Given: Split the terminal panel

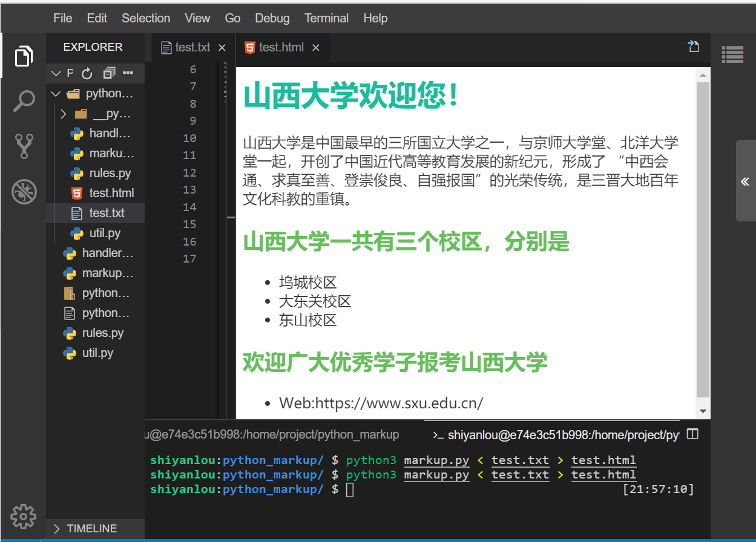Looking at the screenshot, I should click(693, 434).
